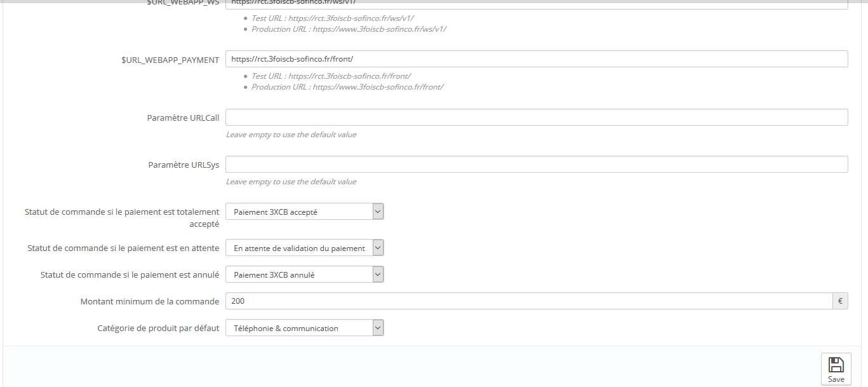Screen dimensions: 868x387
Task: Expand the 'En attente de validation' dropdown
Action: coord(305,248)
